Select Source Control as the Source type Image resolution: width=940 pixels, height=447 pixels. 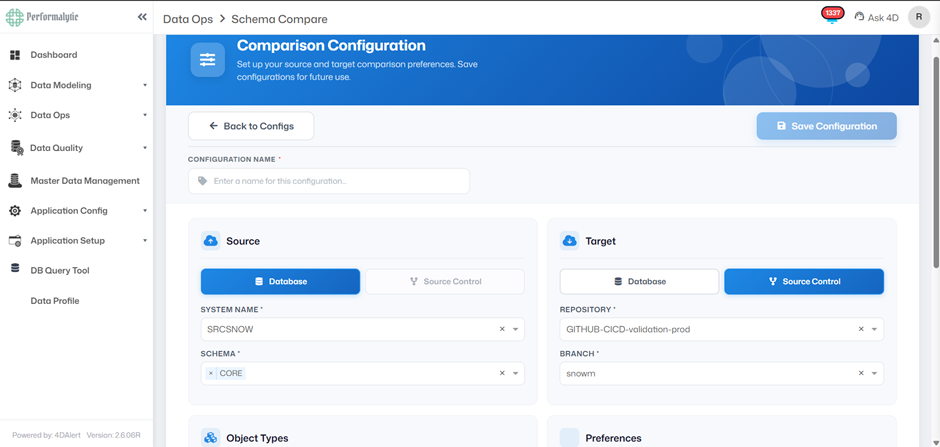[x=445, y=282]
